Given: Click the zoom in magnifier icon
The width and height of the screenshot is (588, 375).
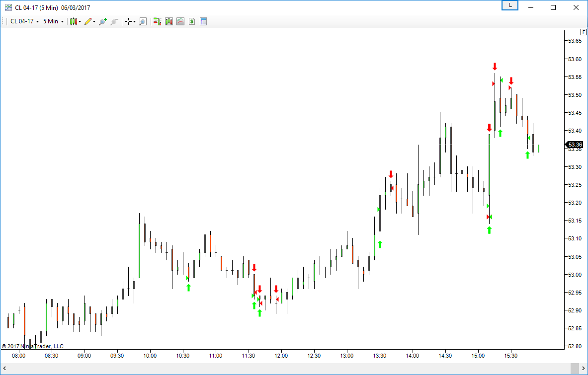Looking at the screenshot, I should click(x=103, y=21).
